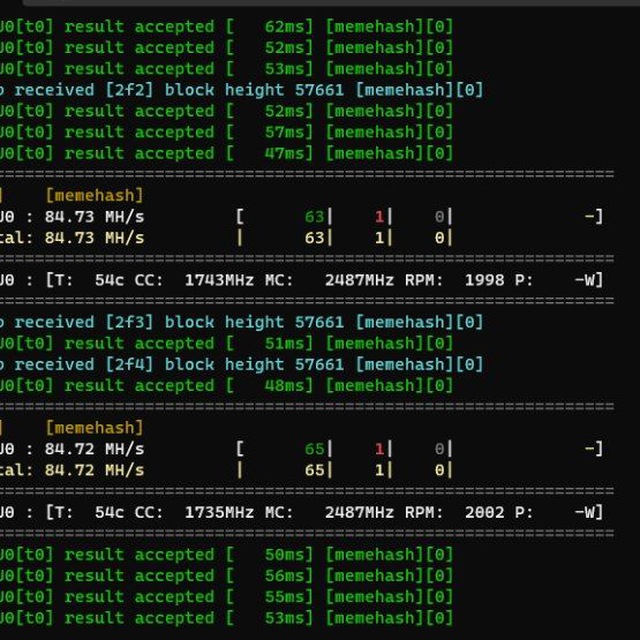Click the '55ms' result accepted line
Image resolution: width=640 pixels, height=640 pixels.
click(x=227, y=598)
